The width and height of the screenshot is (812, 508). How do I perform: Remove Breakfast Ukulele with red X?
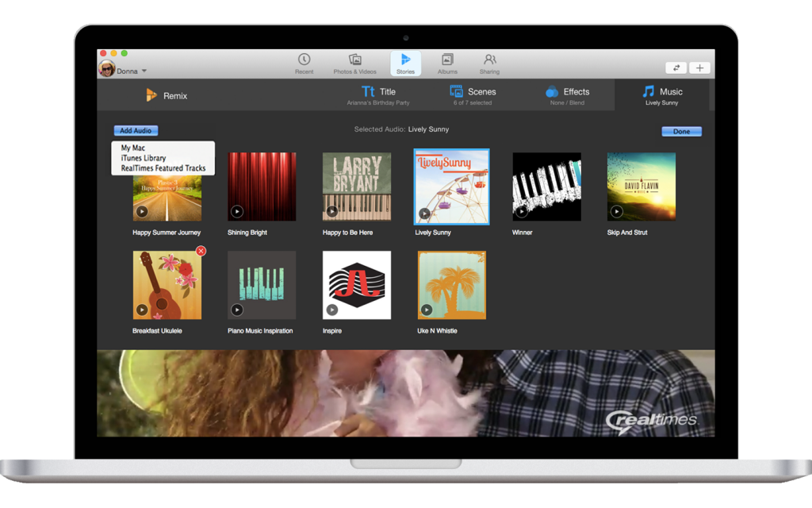pos(201,251)
